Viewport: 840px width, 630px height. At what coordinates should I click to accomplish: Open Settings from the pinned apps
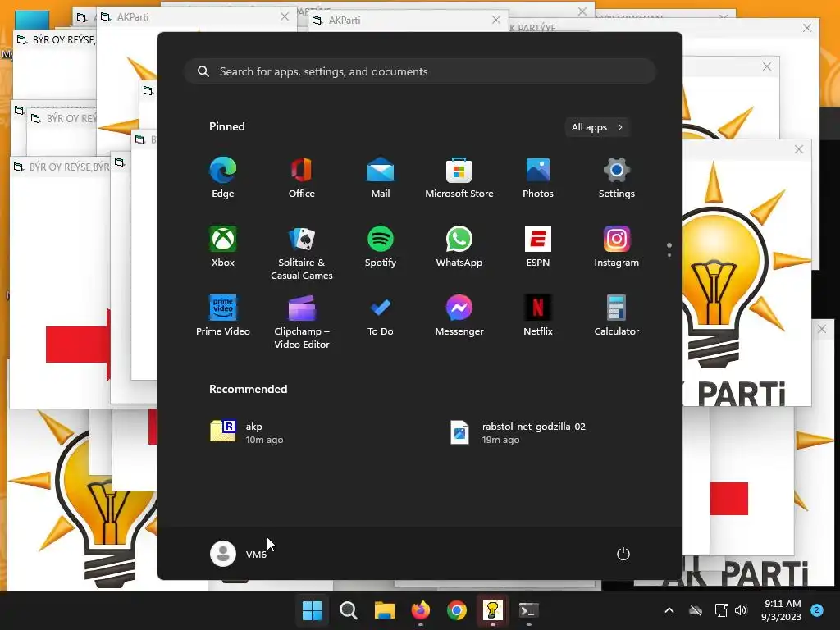point(617,178)
